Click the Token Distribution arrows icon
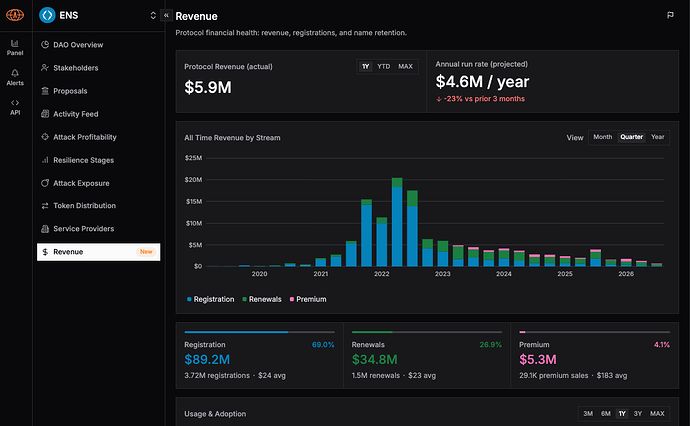Screen dimensions: 690x426 pyautogui.click(x=45, y=206)
